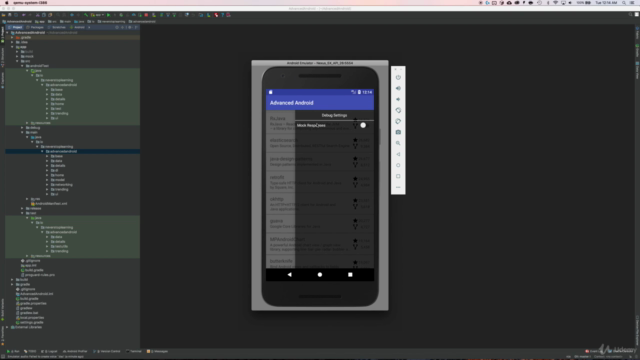Open the app run configuration dropdown
The width and height of the screenshot is (640, 360).
97,15
